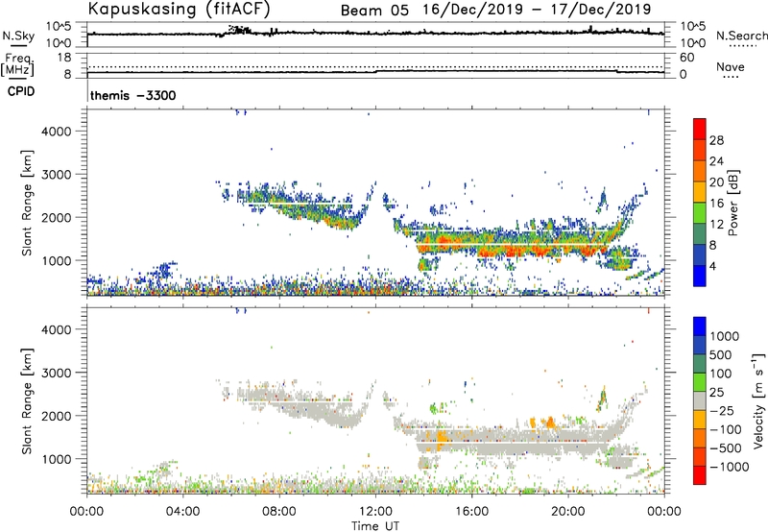768x532 pixels.
Task: Select the "CPID" row label
Action: 21,91
